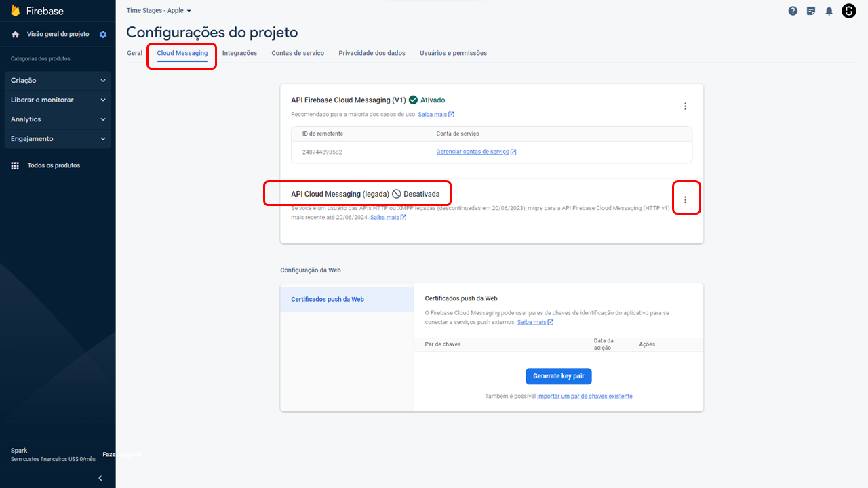The image size is (868, 488).
Task: Click the Configuração da Web heading
Action: [311, 270]
